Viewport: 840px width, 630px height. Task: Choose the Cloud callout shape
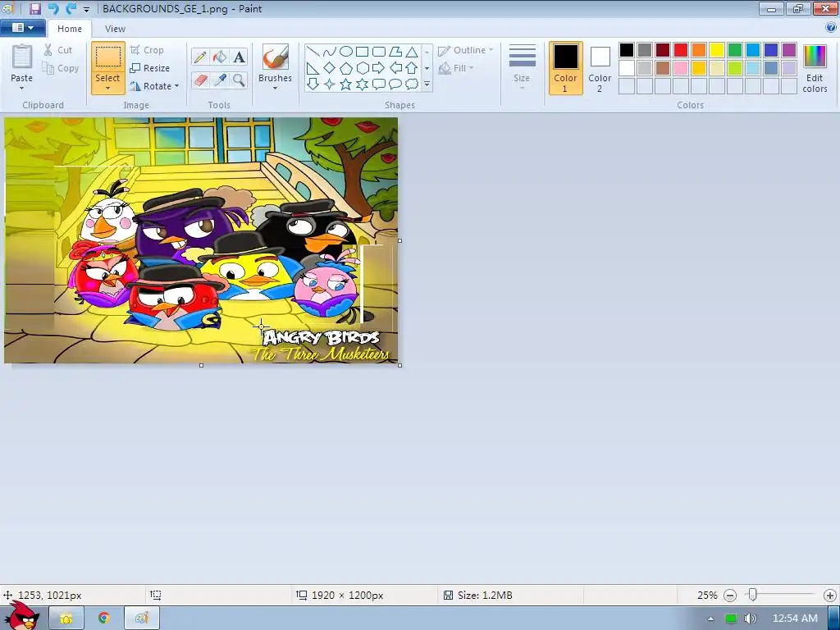tap(412, 84)
